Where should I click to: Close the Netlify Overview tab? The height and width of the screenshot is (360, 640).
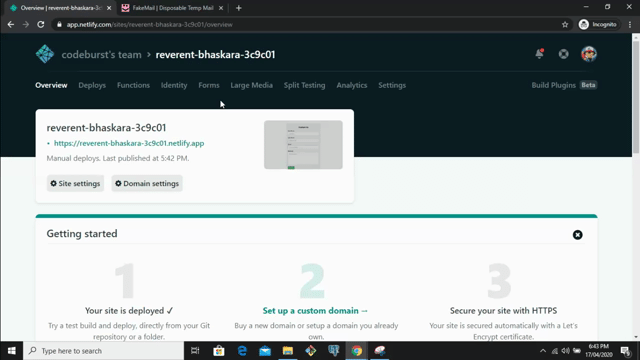point(109,8)
